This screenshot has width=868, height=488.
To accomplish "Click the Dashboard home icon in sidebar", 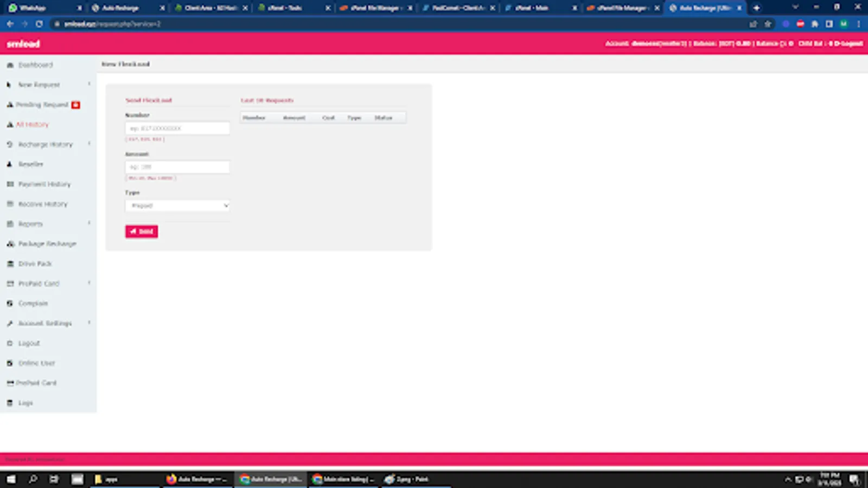I will click(x=10, y=65).
